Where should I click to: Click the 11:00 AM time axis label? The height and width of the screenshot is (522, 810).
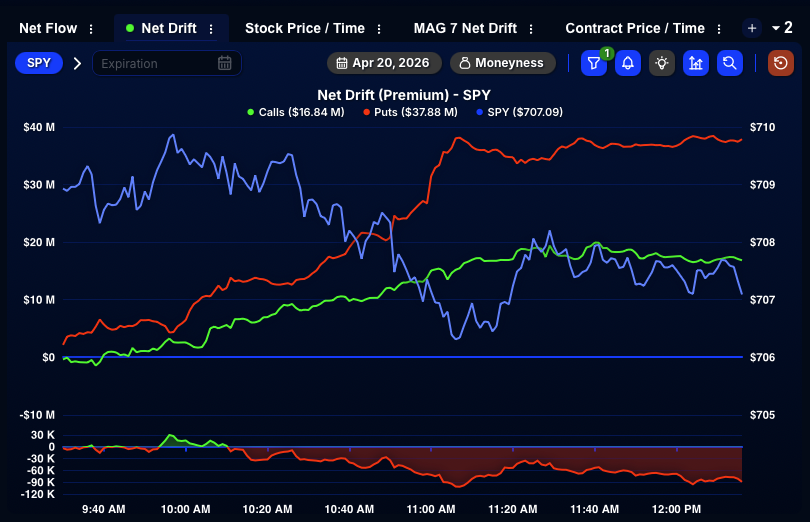pos(431,509)
